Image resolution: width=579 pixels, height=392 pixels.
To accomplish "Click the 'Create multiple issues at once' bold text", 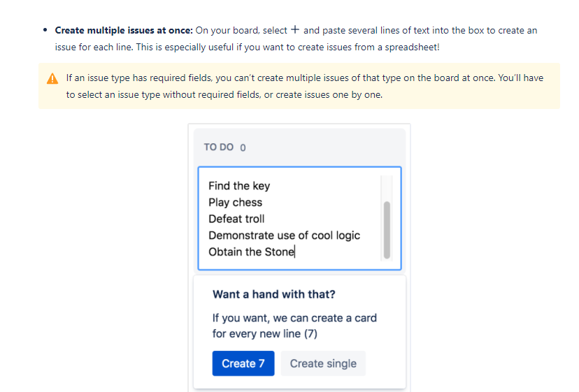I will point(124,30).
